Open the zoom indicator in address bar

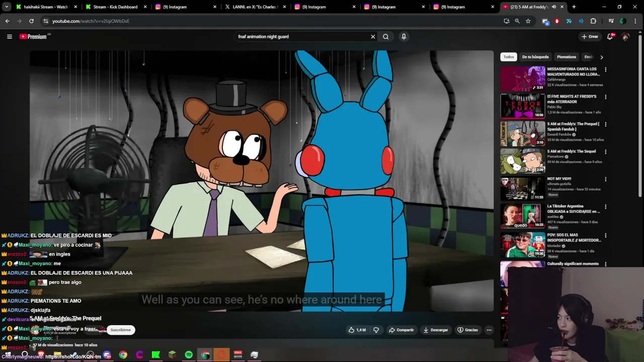(517, 21)
